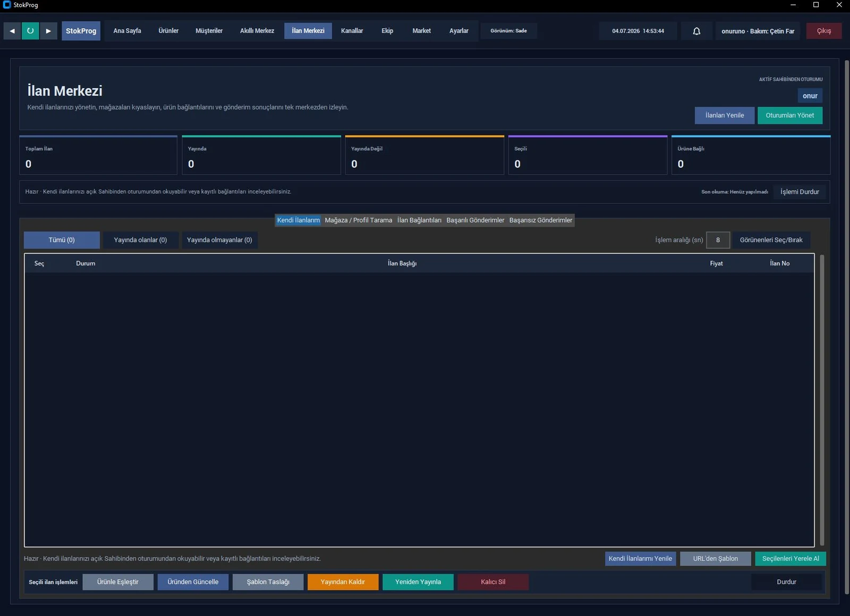Click the Seç column header
This screenshot has width=850, height=616.
coord(39,263)
